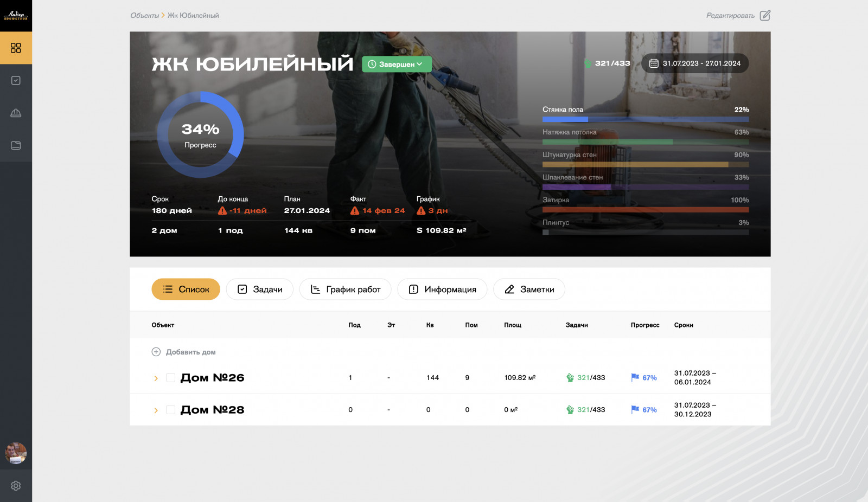Click the Штукатурка стен progress bar
This screenshot has width=868, height=502.
(646, 164)
